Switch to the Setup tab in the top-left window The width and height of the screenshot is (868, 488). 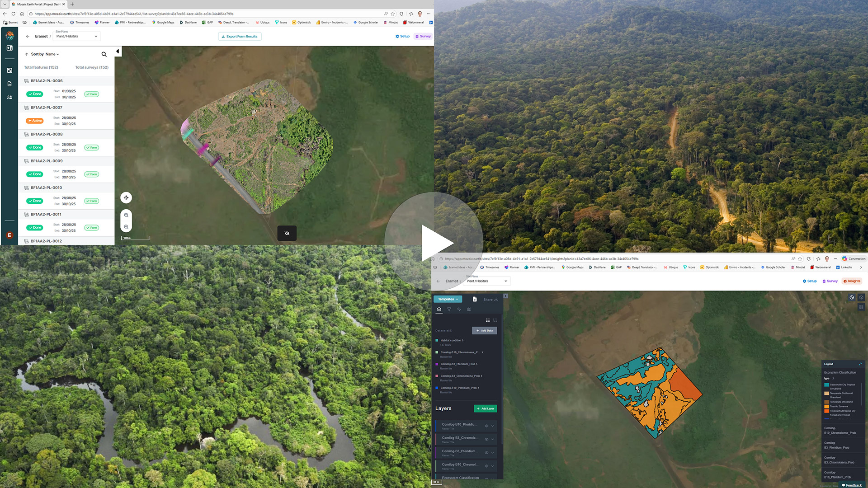(402, 36)
